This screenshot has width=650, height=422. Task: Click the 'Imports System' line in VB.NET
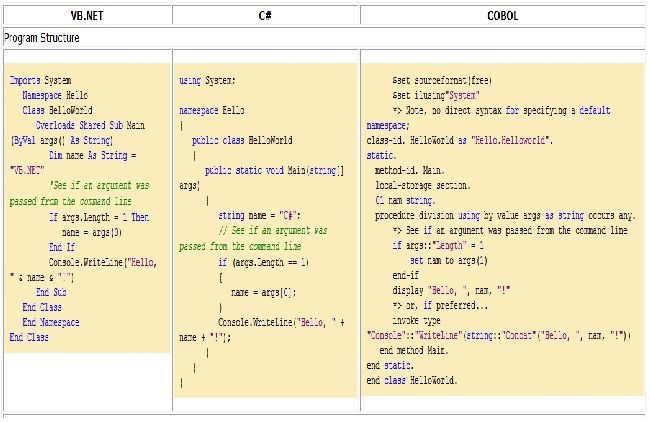(x=40, y=80)
